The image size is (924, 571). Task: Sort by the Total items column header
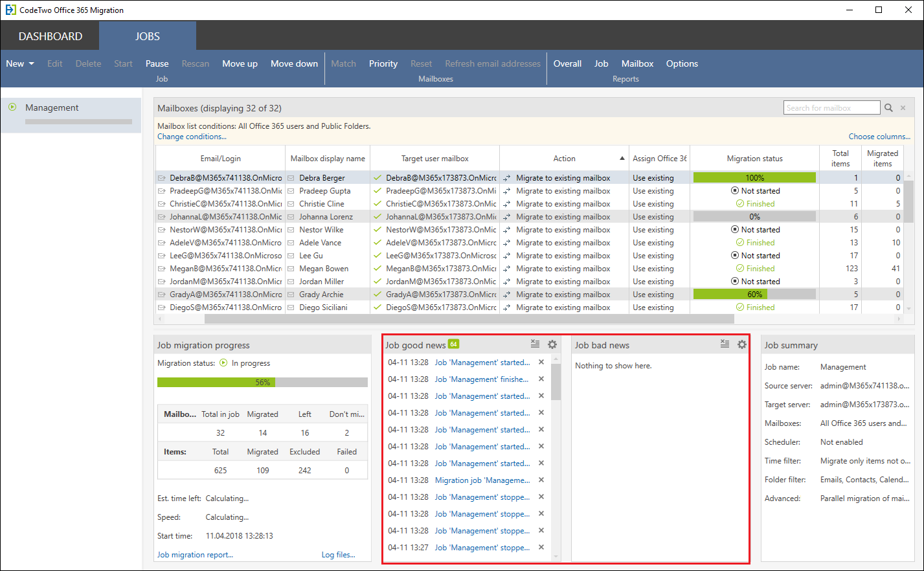pos(840,159)
